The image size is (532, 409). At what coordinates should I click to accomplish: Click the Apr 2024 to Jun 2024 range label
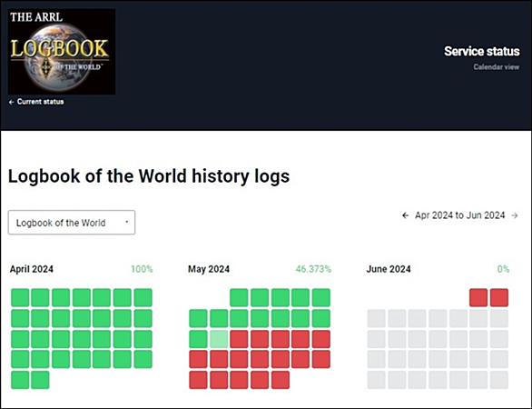pos(459,215)
